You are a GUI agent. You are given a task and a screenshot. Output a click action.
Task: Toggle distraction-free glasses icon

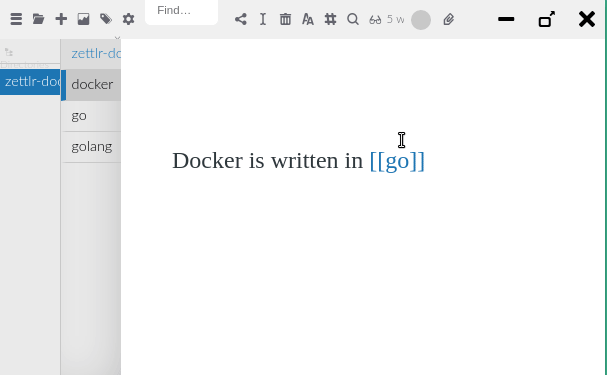375,19
